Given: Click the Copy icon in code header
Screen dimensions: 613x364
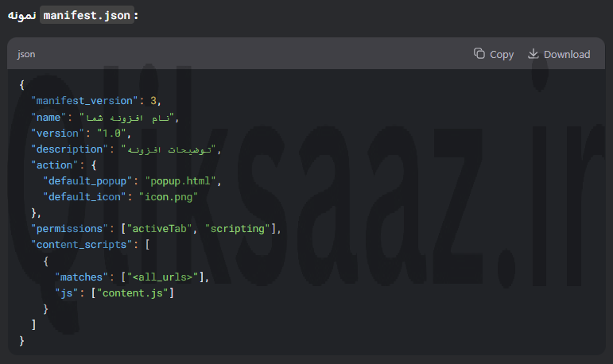Looking at the screenshot, I should (479, 53).
